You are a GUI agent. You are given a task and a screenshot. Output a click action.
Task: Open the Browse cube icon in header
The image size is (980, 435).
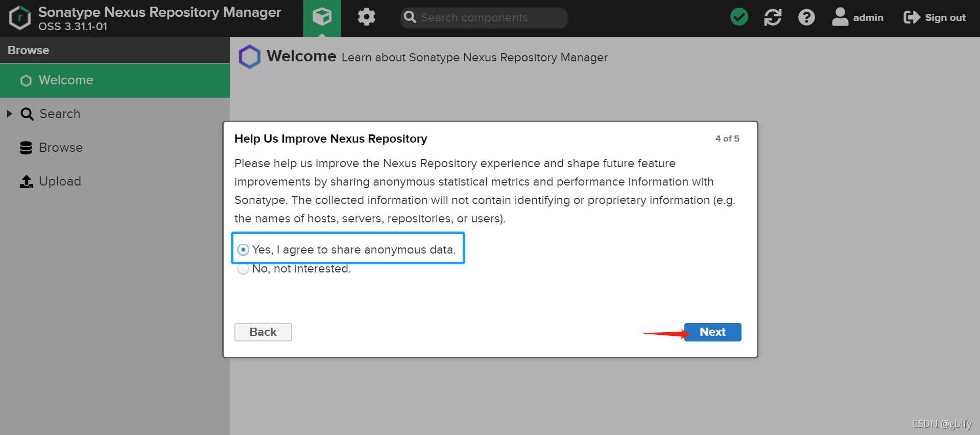coord(322,17)
